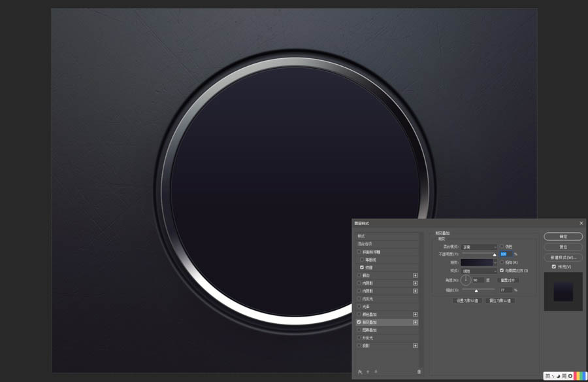Click the 缩放 scale slider handle
588x382 pixels.
[x=476, y=290]
